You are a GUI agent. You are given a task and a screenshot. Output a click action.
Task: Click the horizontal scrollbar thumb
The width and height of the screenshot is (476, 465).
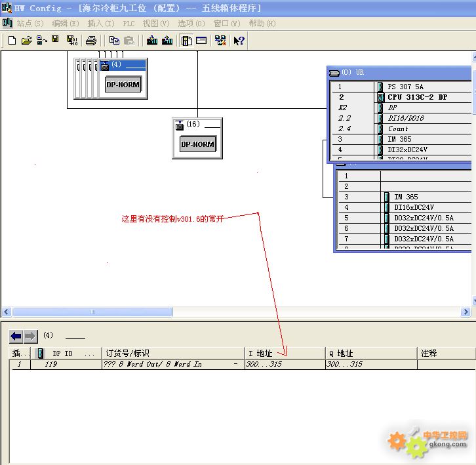[x=92, y=312]
